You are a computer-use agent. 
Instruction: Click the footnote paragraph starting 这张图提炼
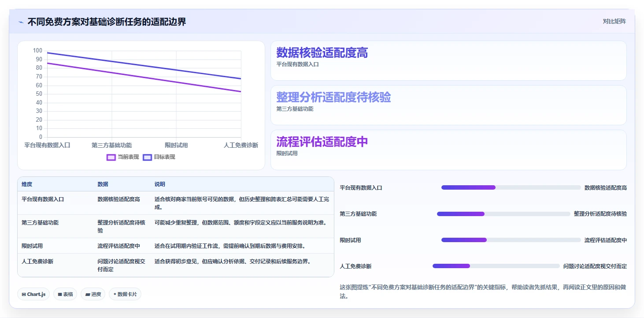pyautogui.click(x=483, y=292)
